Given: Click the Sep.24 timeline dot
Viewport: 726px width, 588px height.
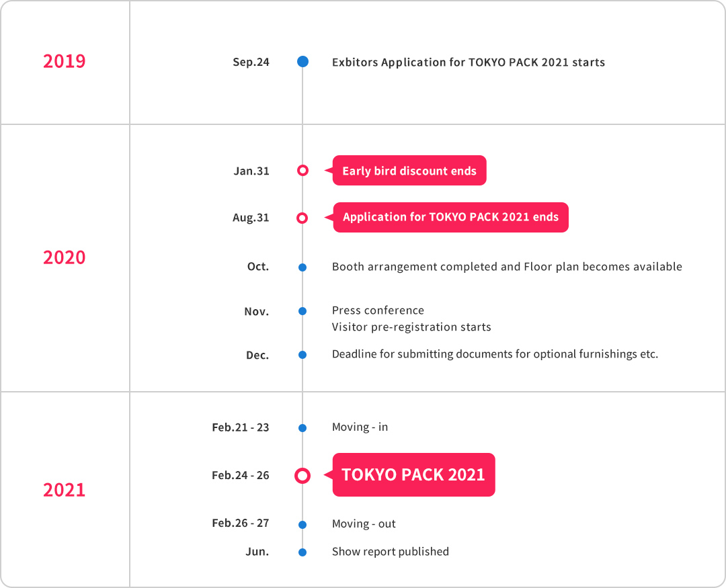Looking at the screenshot, I should (x=302, y=62).
